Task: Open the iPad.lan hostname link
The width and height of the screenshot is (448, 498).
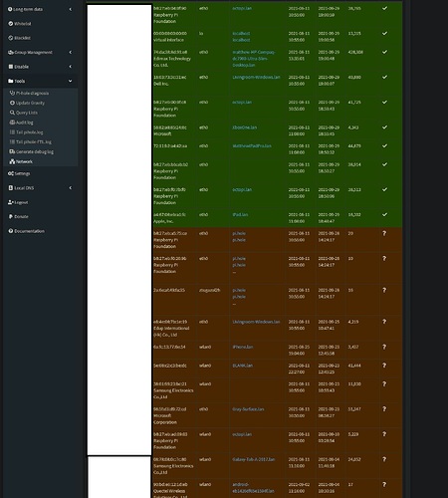Action: coord(240,214)
